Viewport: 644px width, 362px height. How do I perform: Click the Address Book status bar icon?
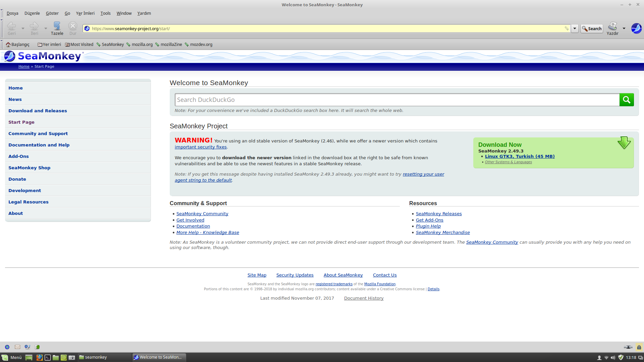[x=37, y=347]
